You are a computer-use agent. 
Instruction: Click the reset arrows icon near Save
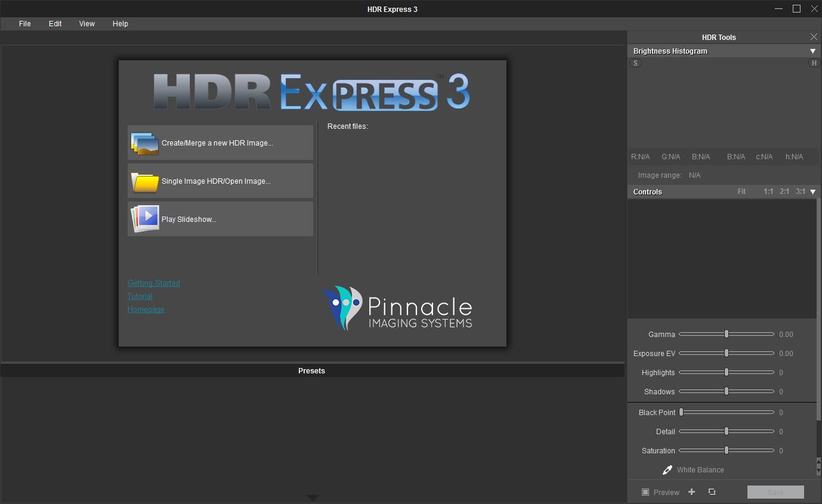(x=712, y=492)
